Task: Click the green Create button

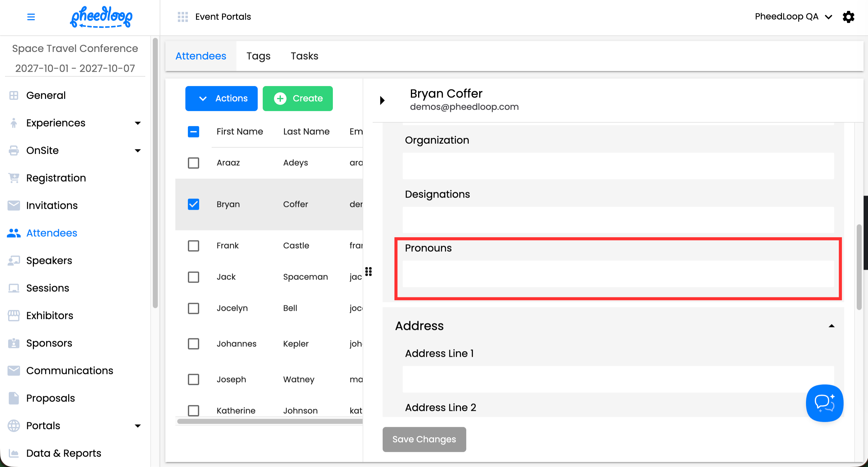Action: 297,98
